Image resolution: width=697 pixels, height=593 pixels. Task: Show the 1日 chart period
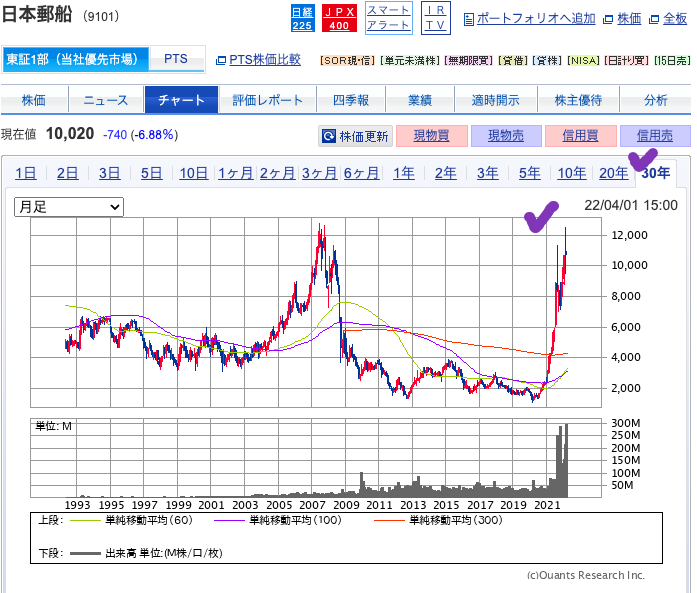(x=26, y=173)
